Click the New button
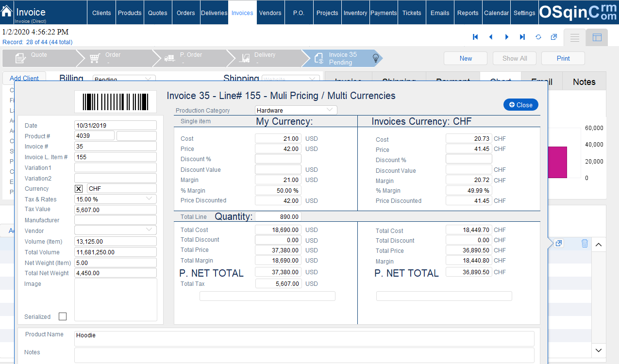Screen dimensions: 619x364 tap(466, 58)
